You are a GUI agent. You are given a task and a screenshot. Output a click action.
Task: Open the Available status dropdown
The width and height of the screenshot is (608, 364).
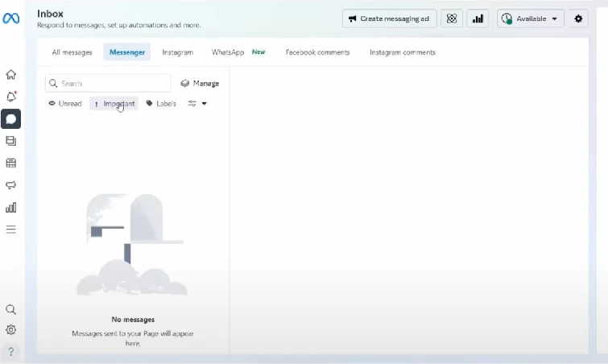pos(531,19)
